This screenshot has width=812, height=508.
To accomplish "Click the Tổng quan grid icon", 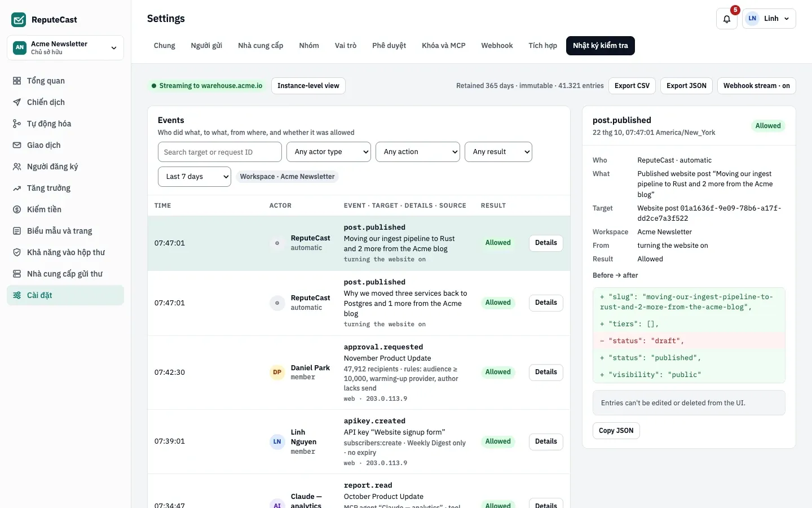I will [x=17, y=81].
